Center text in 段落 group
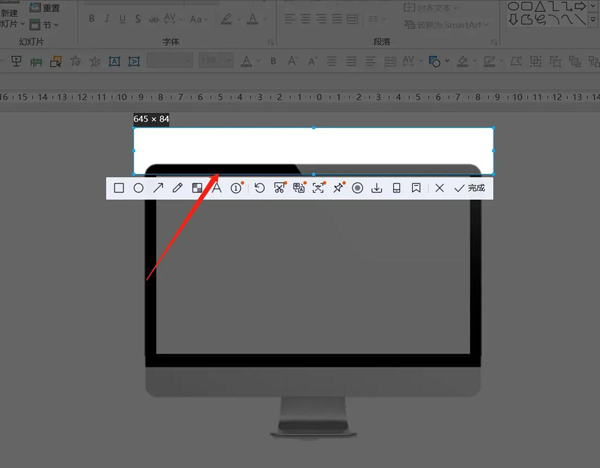 pyautogui.click(x=306, y=19)
